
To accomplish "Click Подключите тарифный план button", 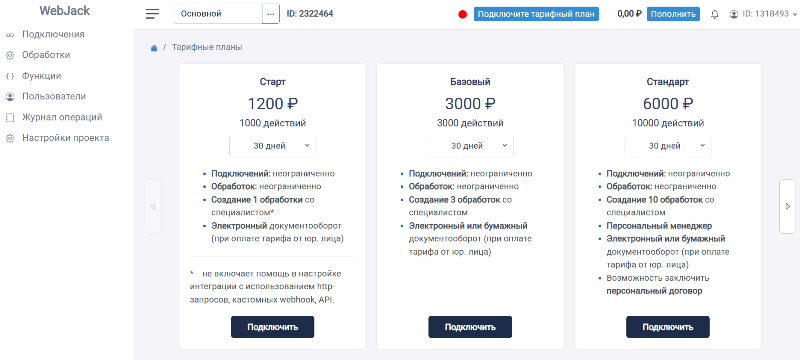I will [536, 14].
